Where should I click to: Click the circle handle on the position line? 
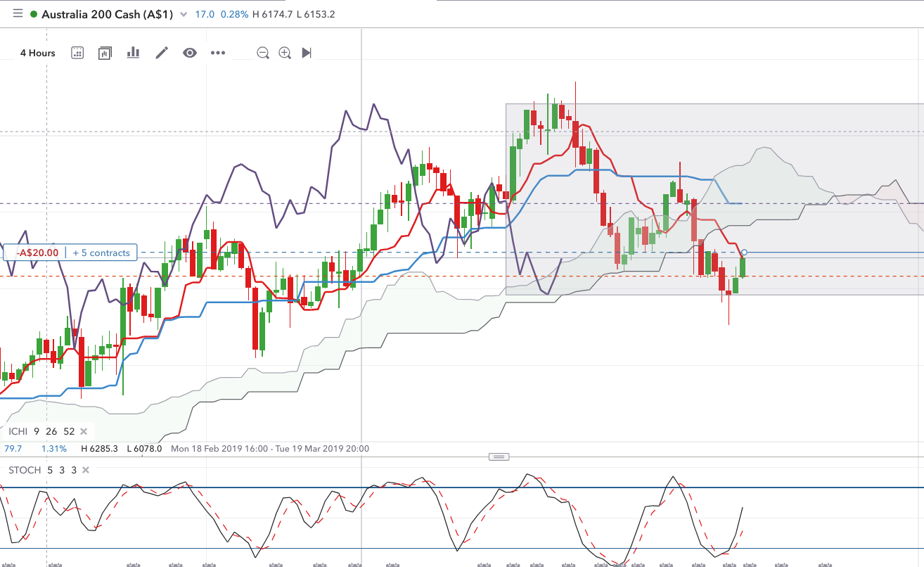click(745, 253)
